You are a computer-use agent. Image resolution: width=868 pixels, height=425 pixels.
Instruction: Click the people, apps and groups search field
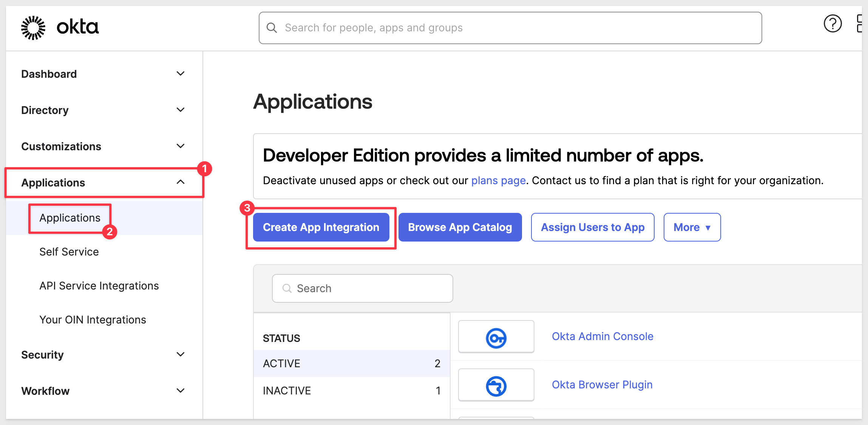click(x=510, y=28)
